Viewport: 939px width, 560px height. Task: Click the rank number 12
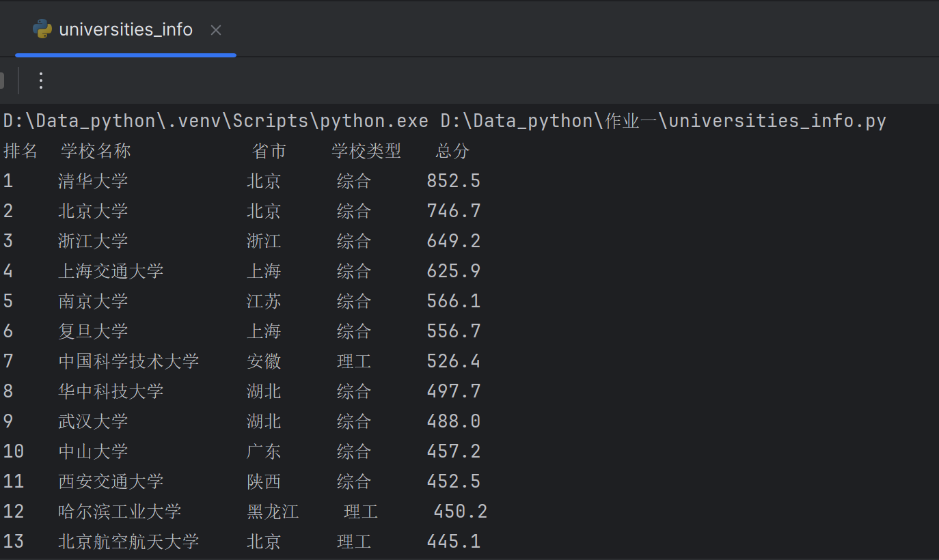[14, 512]
